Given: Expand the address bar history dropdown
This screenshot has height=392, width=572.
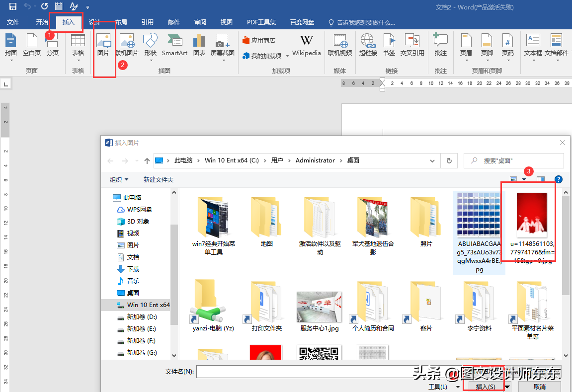Looking at the screenshot, I should pyautogui.click(x=432, y=161).
